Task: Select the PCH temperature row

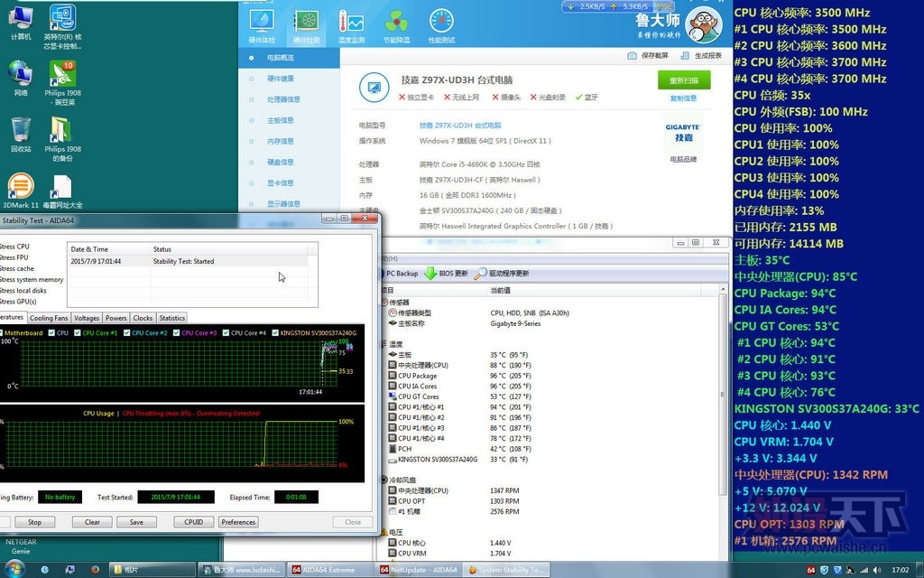Action: pyautogui.click(x=548, y=449)
